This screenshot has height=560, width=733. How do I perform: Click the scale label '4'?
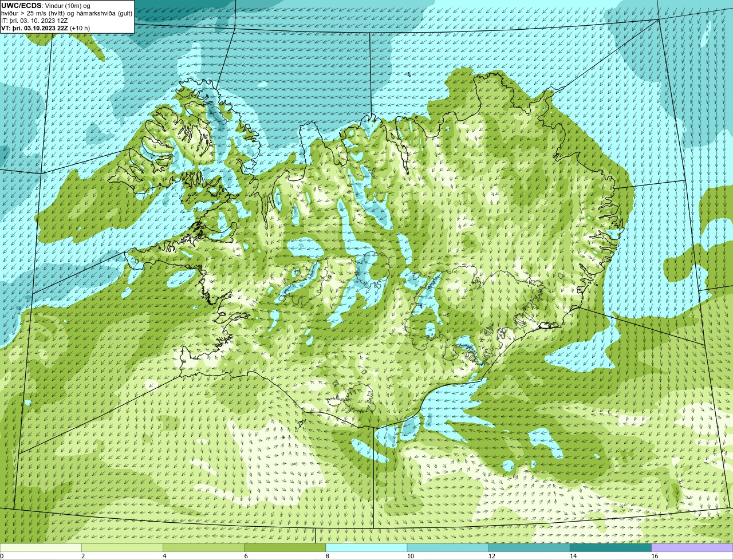point(164,556)
